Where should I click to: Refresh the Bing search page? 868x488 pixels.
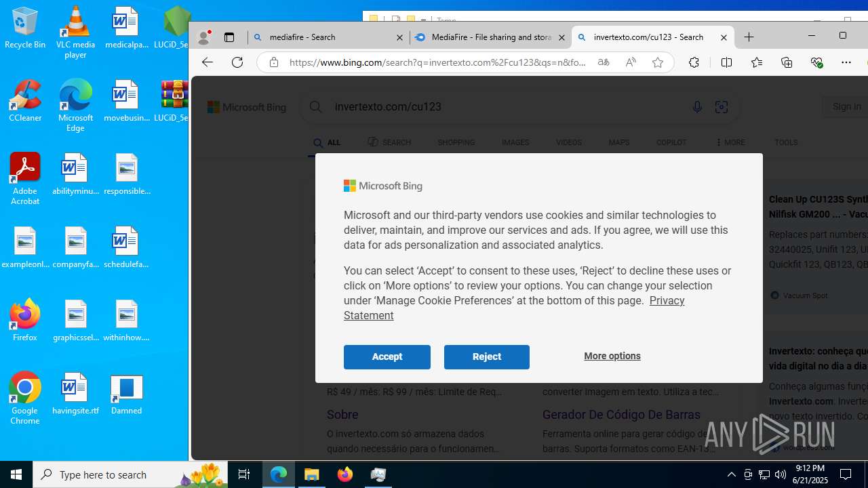pyautogui.click(x=237, y=62)
